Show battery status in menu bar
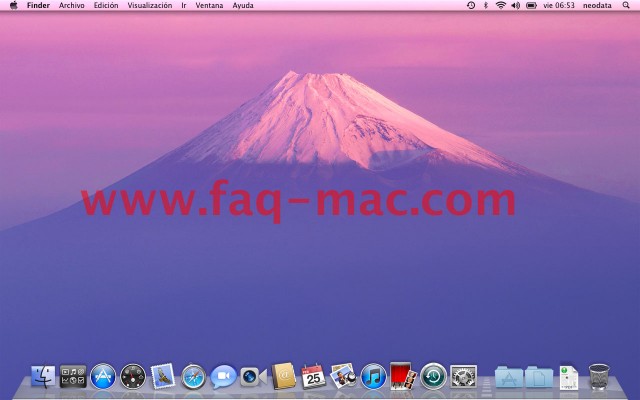This screenshot has height=400, width=640. [531, 5]
